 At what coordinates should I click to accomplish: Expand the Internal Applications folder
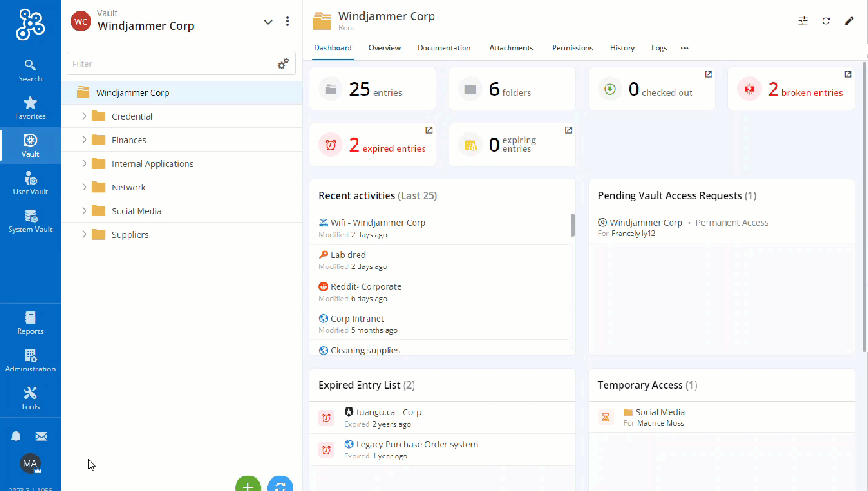[84, 164]
